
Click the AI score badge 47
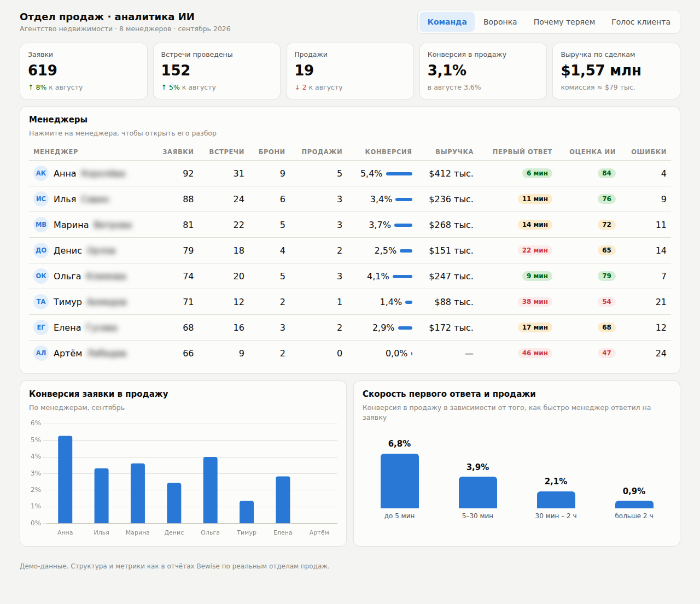click(606, 353)
